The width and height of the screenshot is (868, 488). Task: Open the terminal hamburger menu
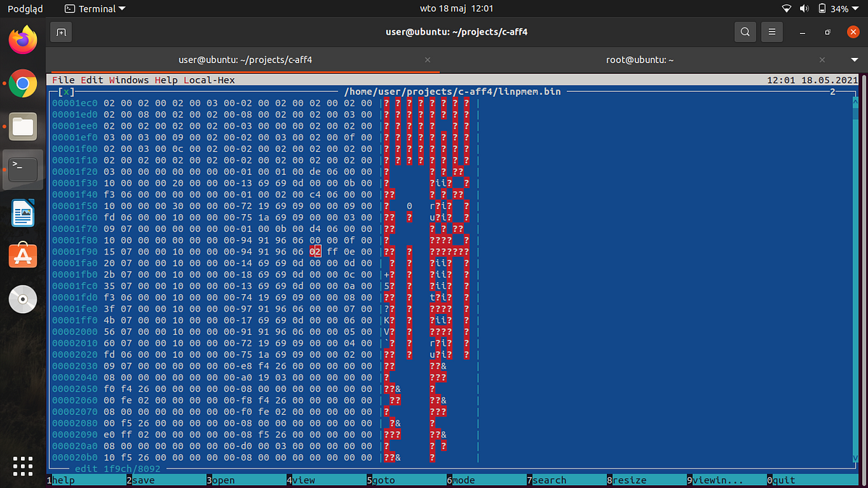click(772, 32)
